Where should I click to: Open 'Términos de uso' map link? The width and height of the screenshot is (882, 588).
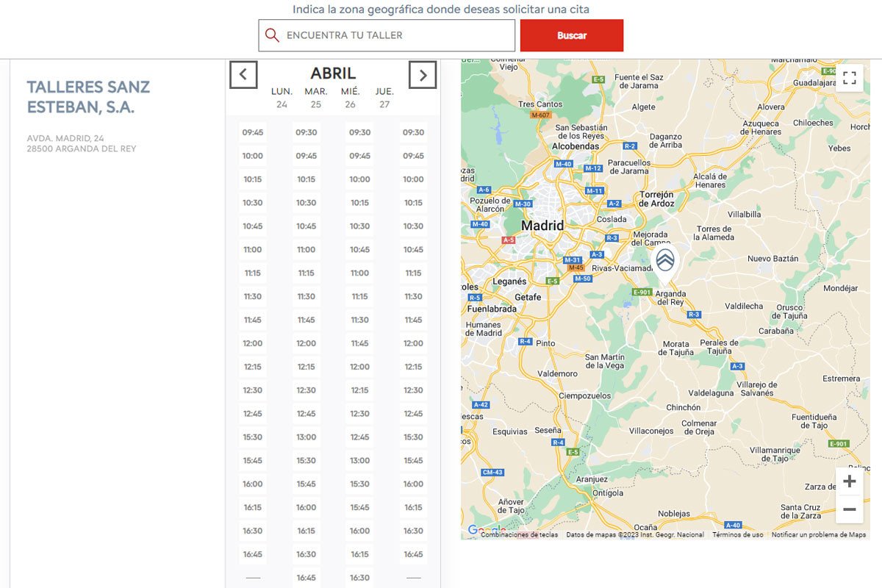(x=737, y=535)
